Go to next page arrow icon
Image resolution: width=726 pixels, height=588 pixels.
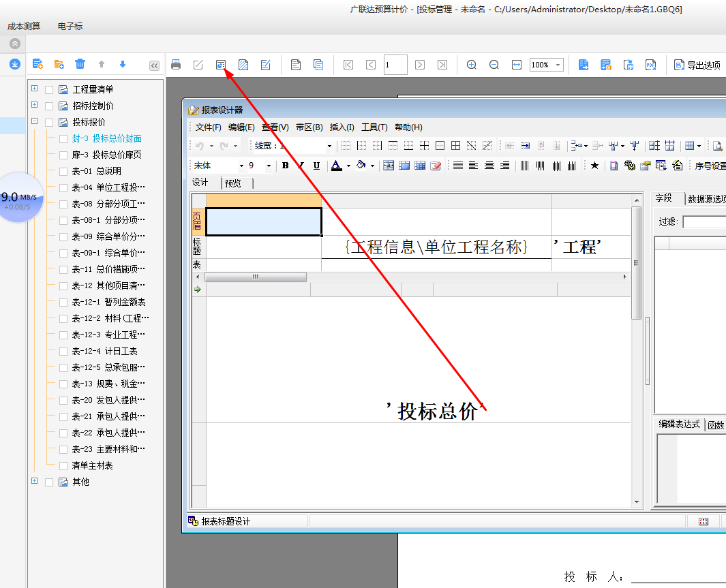tap(419, 65)
